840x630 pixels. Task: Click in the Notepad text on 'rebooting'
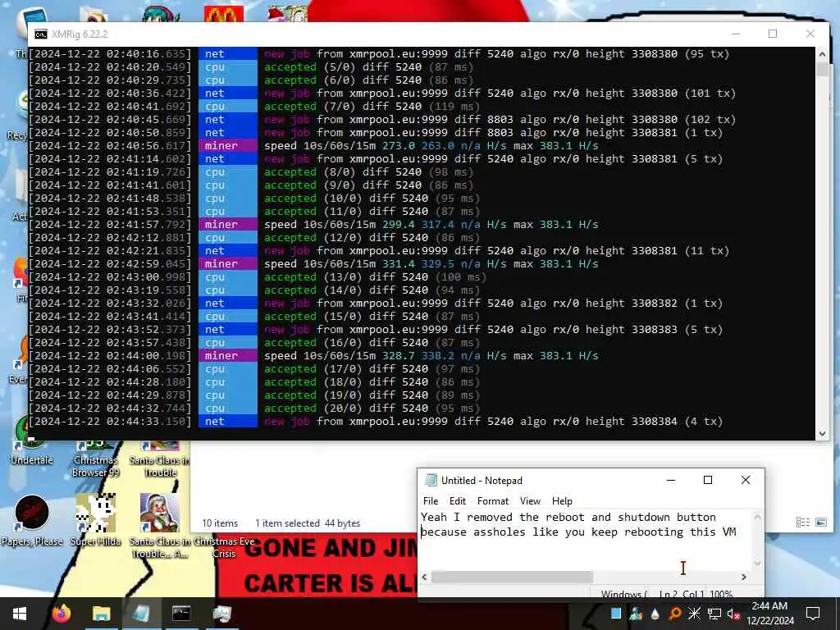coord(654,532)
